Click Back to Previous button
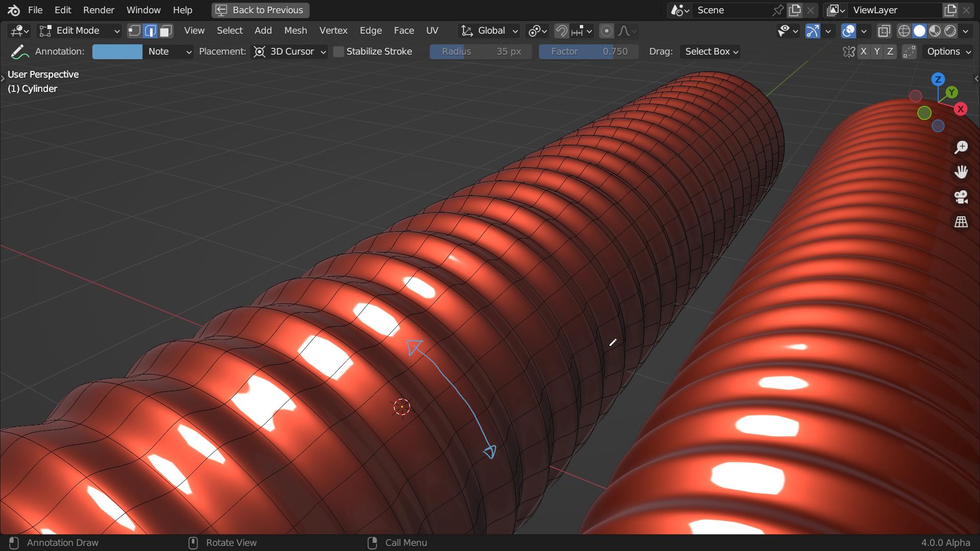Viewport: 980px width, 551px height. pyautogui.click(x=260, y=10)
